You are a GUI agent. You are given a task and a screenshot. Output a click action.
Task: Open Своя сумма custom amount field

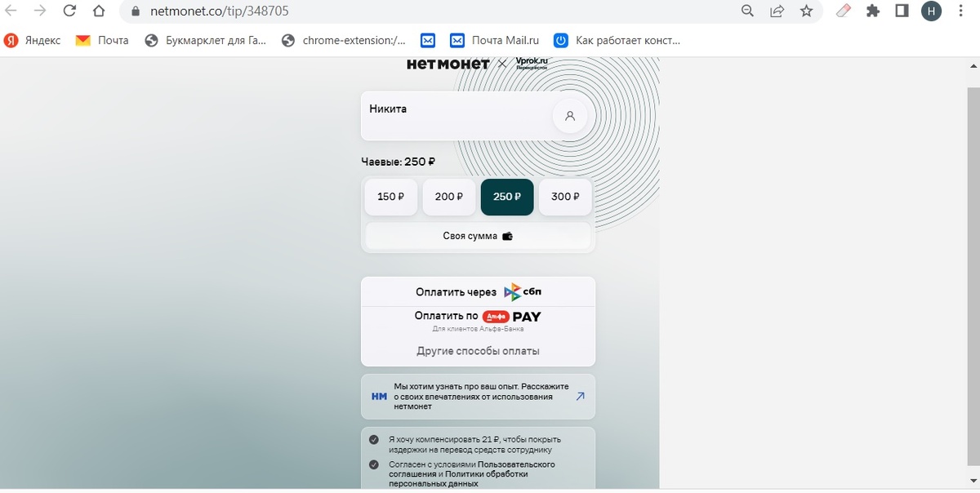[x=478, y=236]
